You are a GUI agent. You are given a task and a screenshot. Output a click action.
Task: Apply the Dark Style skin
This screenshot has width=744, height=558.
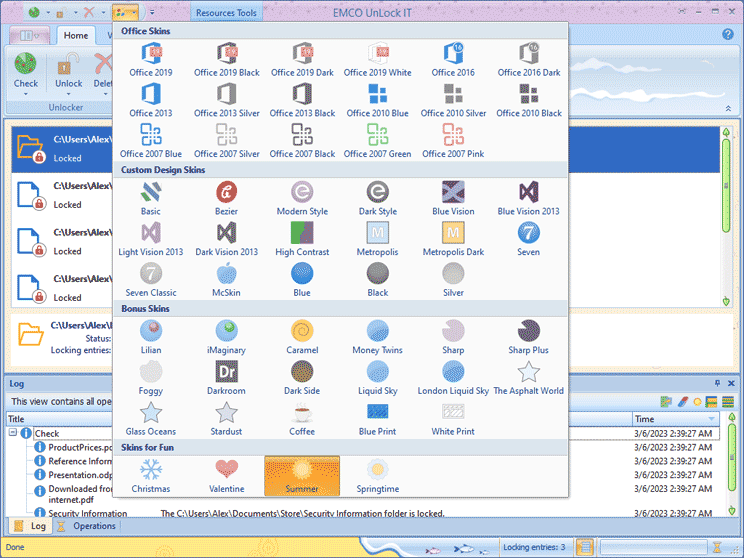pyautogui.click(x=377, y=197)
